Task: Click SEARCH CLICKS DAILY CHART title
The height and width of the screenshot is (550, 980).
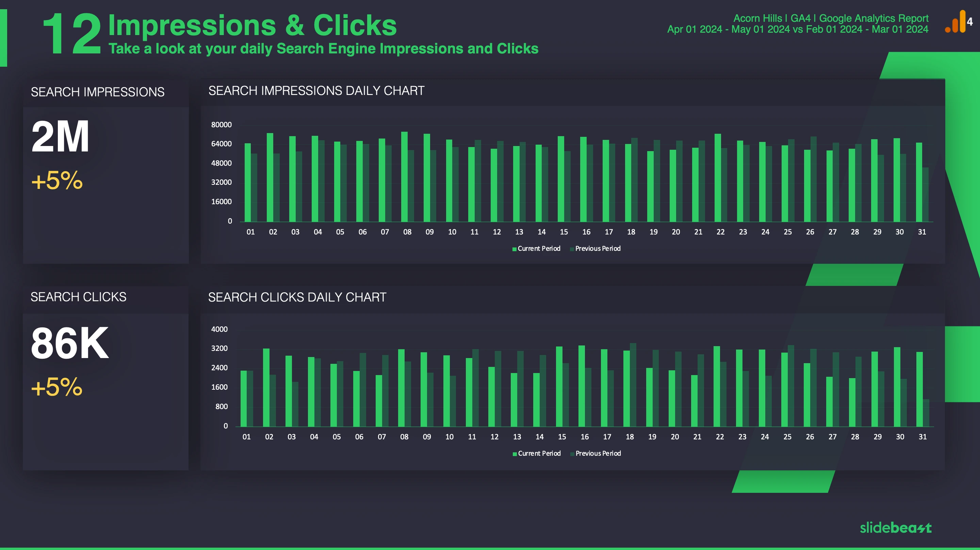Action: click(297, 297)
